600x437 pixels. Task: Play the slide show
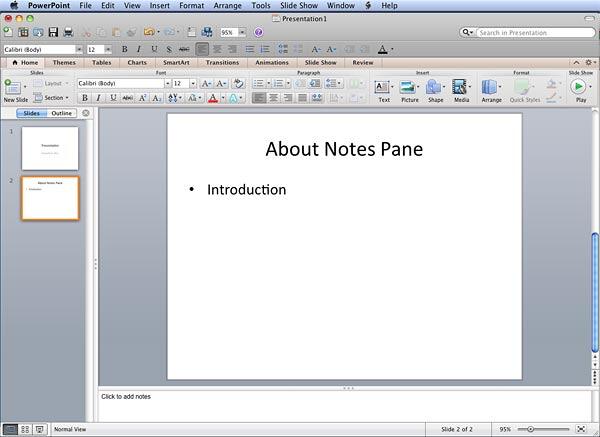579,88
